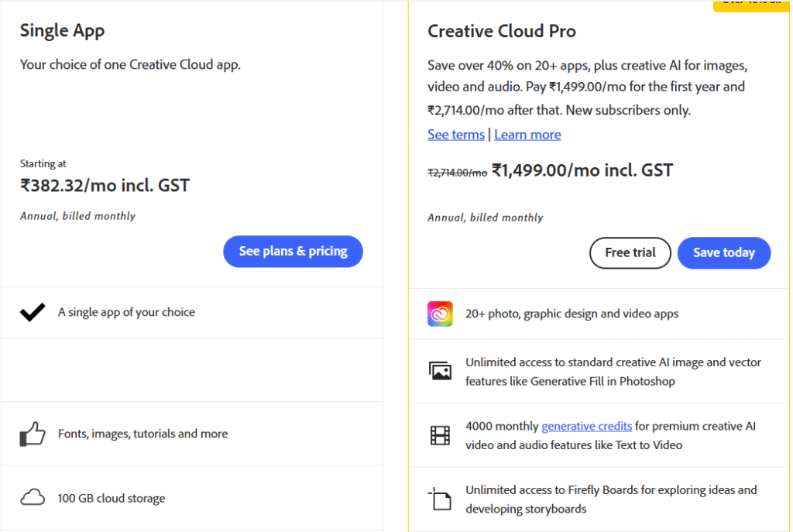Click the checkmark icon beside single app feature

pyautogui.click(x=33, y=313)
